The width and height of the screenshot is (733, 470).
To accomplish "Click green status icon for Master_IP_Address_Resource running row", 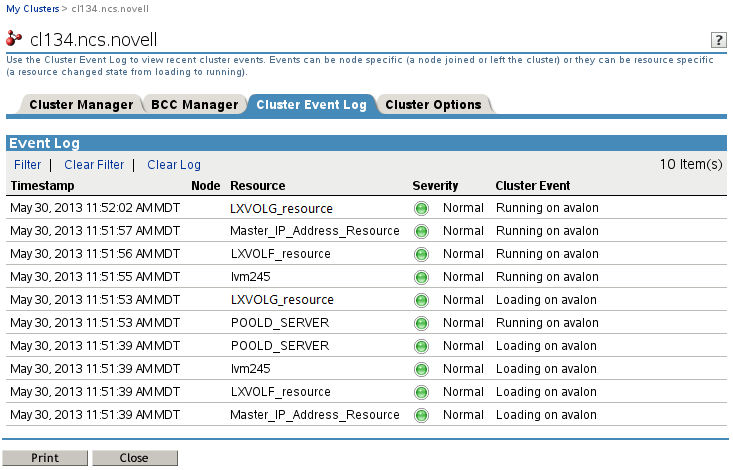I will tap(421, 231).
